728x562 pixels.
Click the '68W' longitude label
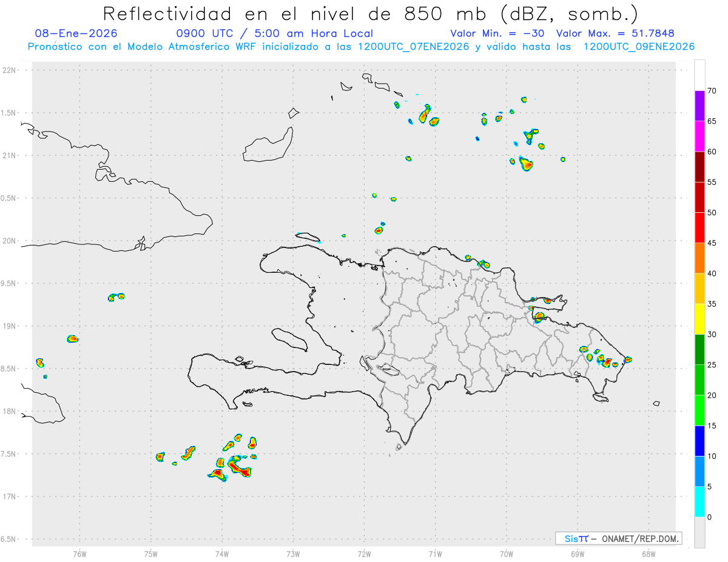coord(649,554)
